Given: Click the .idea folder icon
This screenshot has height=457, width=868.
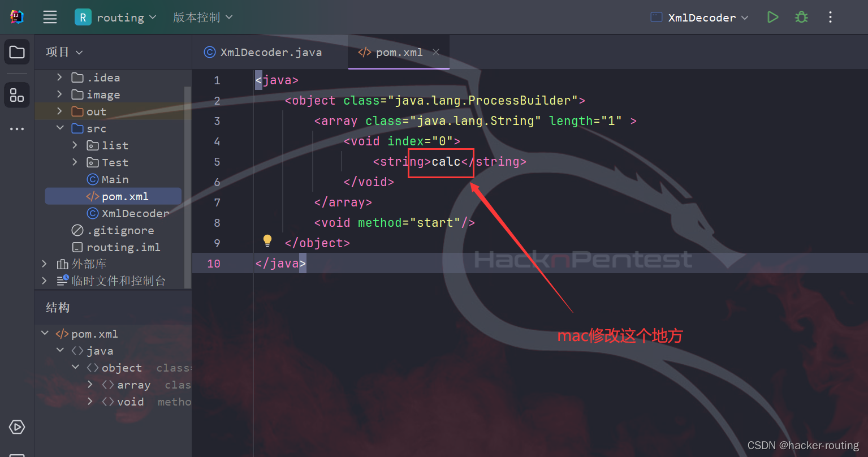Looking at the screenshot, I should pyautogui.click(x=77, y=77).
